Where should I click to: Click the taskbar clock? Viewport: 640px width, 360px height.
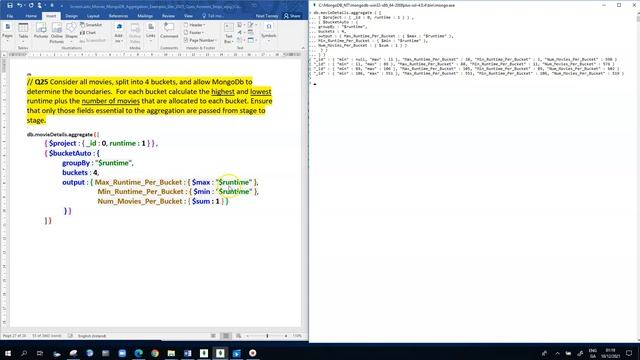tap(610, 353)
